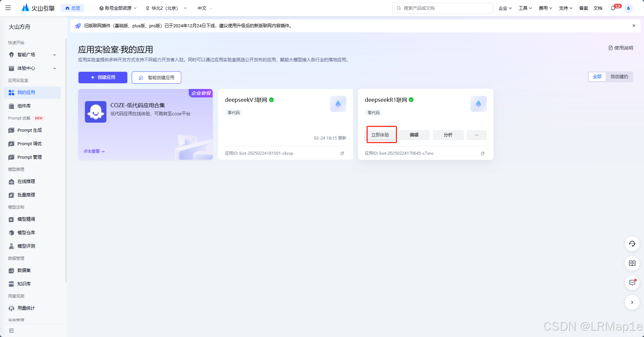The width and height of the screenshot is (644, 337).
Task: Click the rocket icon in announcement banner
Action: (78, 26)
